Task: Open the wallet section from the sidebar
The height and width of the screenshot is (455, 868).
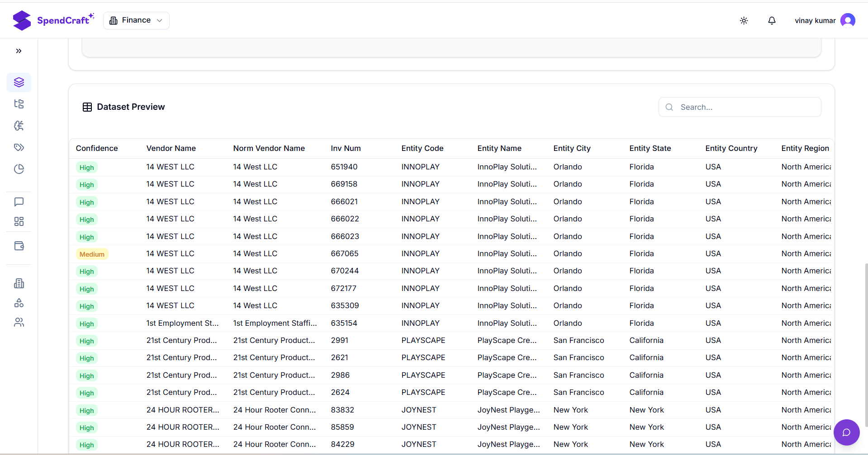Action: tap(19, 245)
